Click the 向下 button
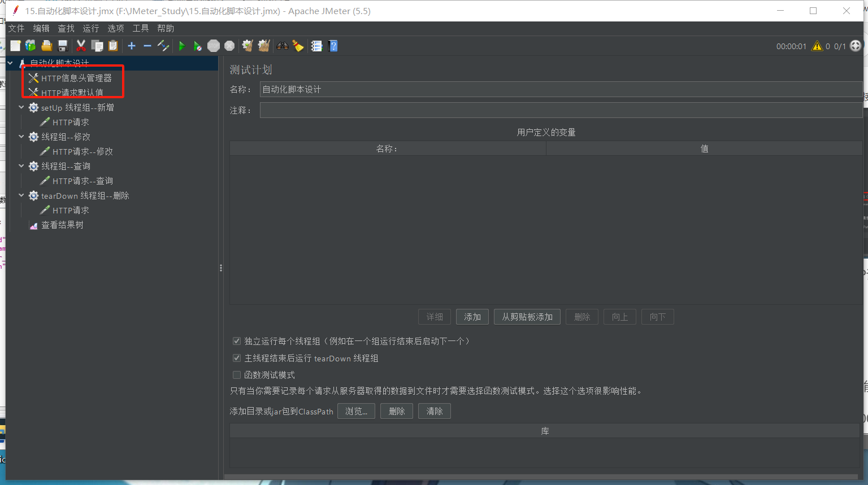Screen dimensions: 868x485 tap(658, 317)
